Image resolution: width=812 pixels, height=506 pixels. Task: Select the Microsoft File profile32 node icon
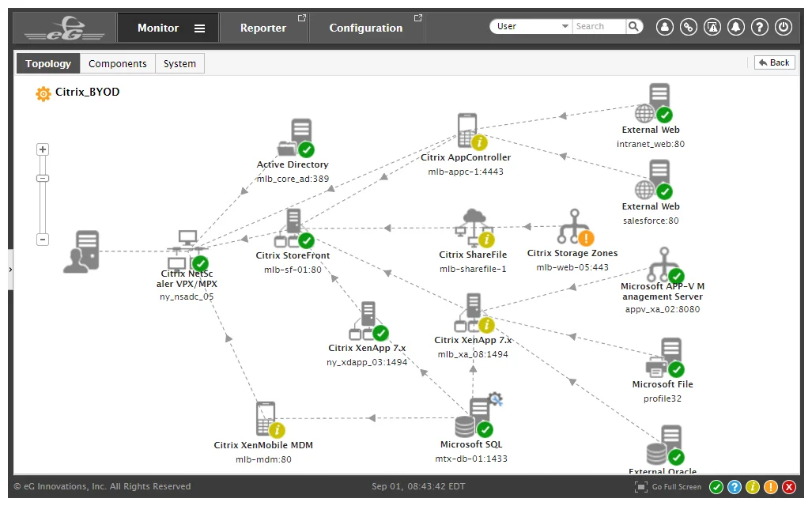pyautogui.click(x=665, y=358)
